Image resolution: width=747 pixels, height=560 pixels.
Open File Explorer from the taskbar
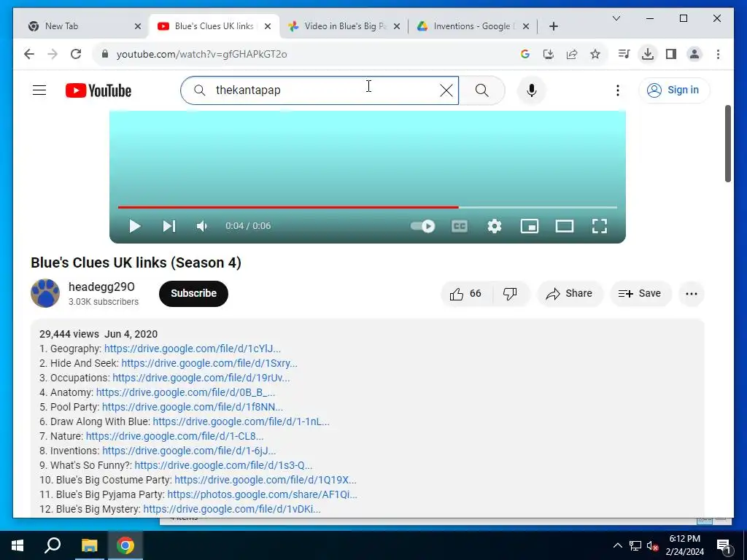(89, 545)
